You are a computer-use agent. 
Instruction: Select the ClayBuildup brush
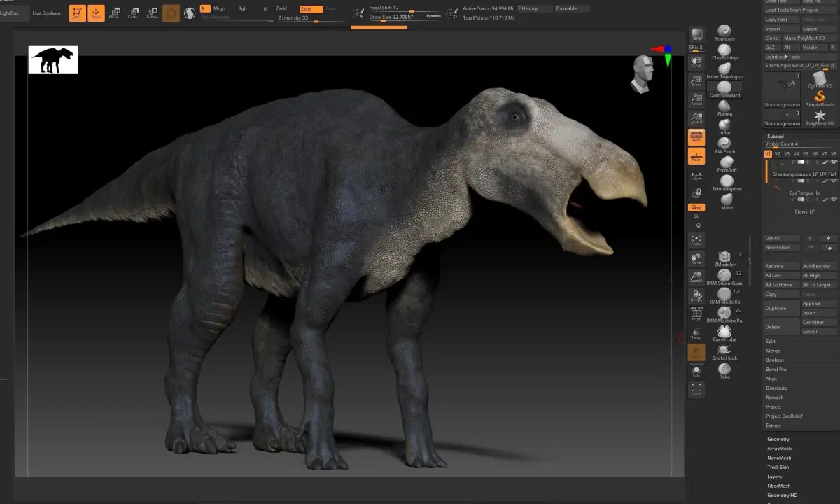[x=724, y=51]
